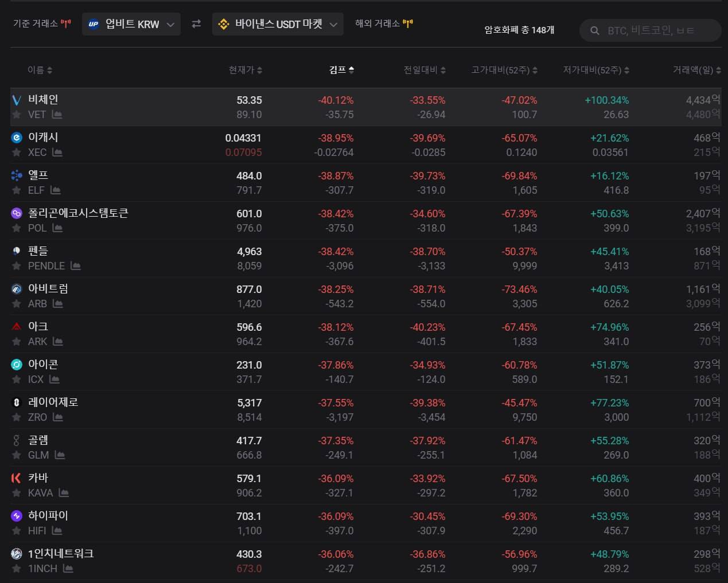728x583 pixels.
Task: Sort the table by 김프 column
Action: pyautogui.click(x=341, y=70)
